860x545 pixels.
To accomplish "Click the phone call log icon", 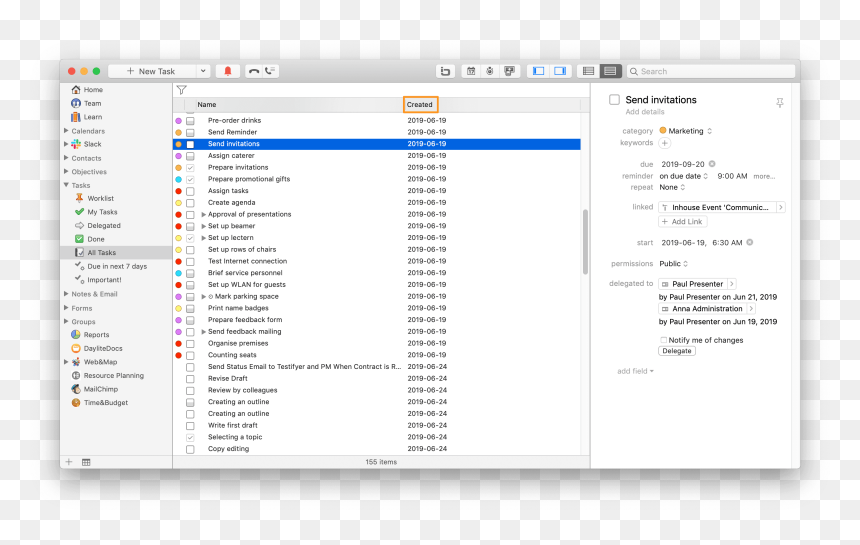I will pos(270,71).
